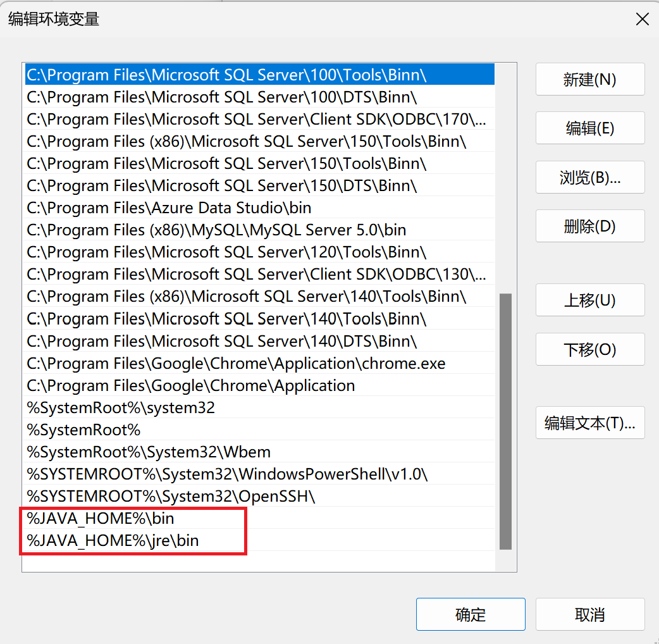This screenshot has width=659, height=644.
Task: Open the 浏览(B)... folder browser
Action: pyautogui.click(x=590, y=177)
